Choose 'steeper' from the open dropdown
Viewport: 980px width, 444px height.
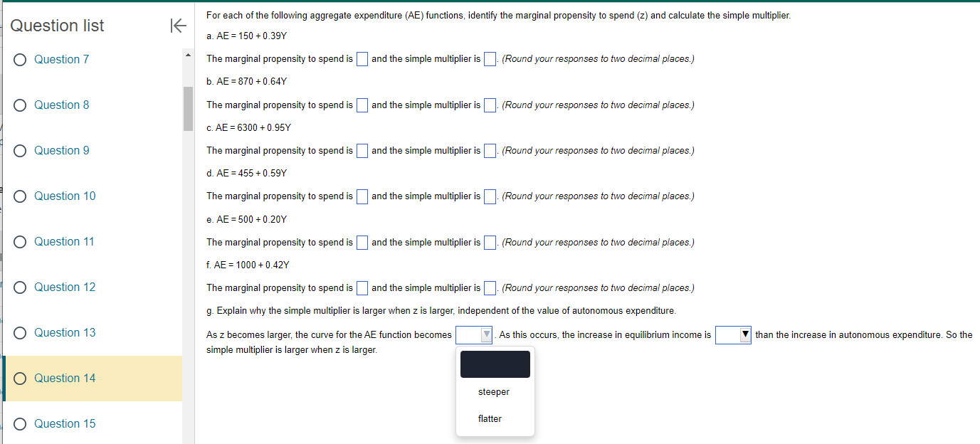tap(495, 391)
